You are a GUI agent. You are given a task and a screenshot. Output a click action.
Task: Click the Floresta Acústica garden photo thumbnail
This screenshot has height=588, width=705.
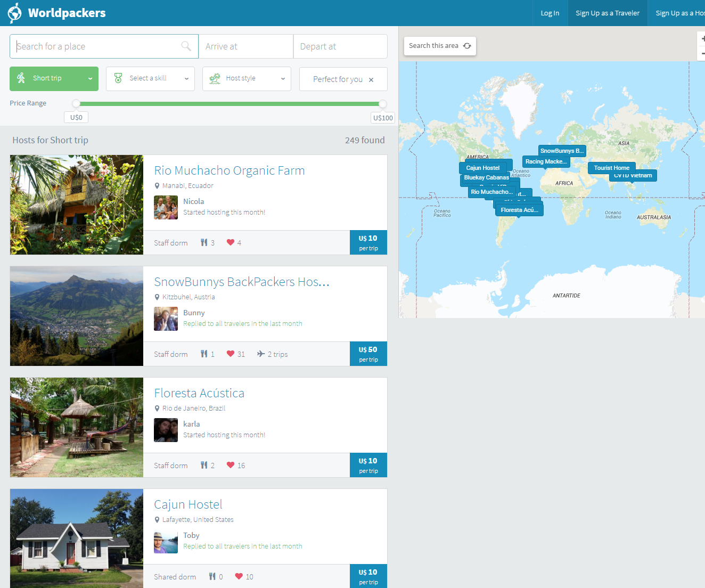tap(77, 427)
